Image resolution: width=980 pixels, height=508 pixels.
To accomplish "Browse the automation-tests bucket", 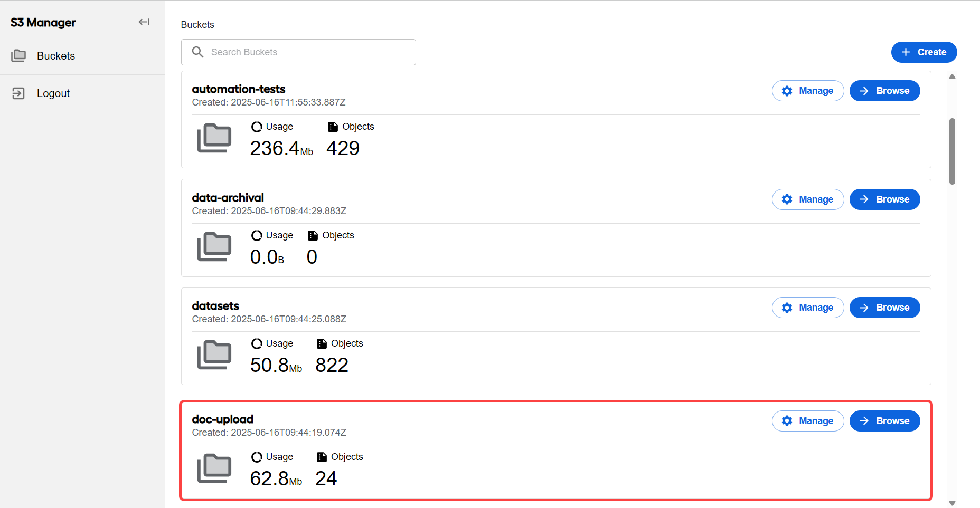I will coord(884,91).
